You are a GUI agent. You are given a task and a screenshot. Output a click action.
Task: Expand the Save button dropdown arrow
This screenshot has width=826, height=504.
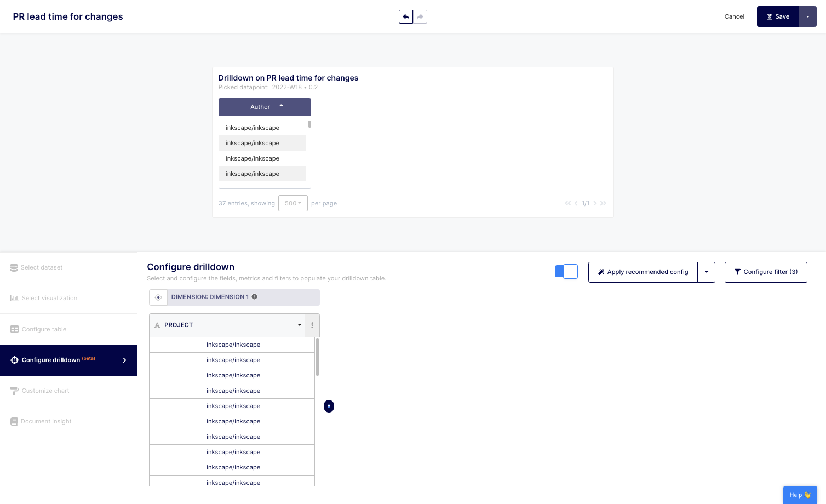tap(807, 17)
